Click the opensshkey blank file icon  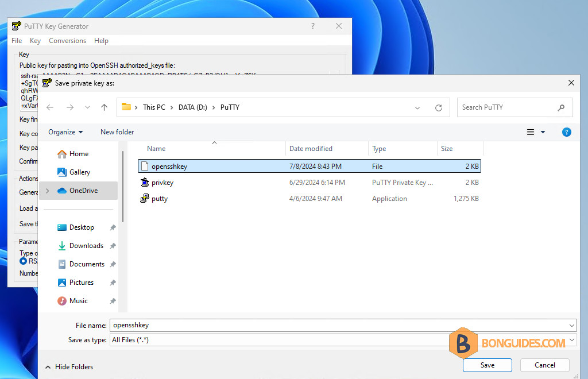tap(145, 166)
